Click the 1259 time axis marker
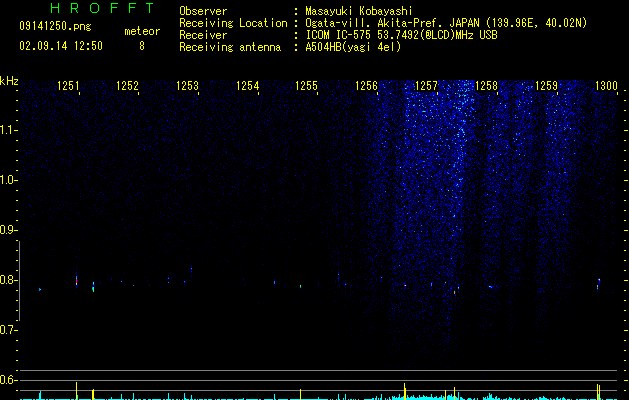 click(546, 85)
